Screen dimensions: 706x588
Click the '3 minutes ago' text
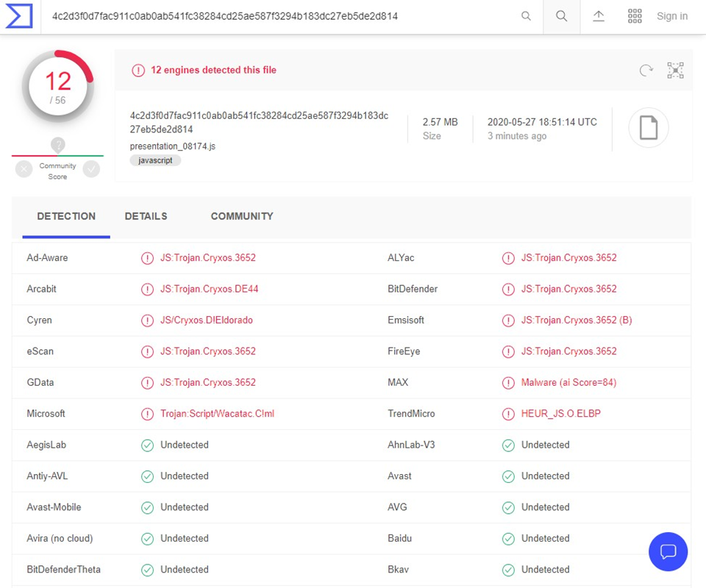(x=517, y=136)
